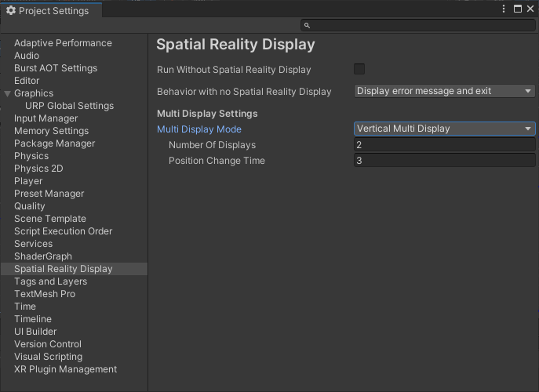The image size is (539, 392).
Task: Open the Time settings category
Action: coord(25,306)
